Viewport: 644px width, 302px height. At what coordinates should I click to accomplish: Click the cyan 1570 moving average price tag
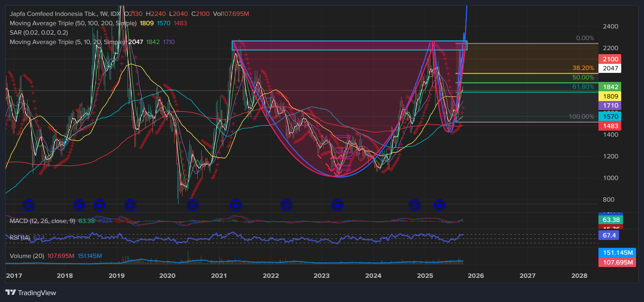tap(610, 117)
